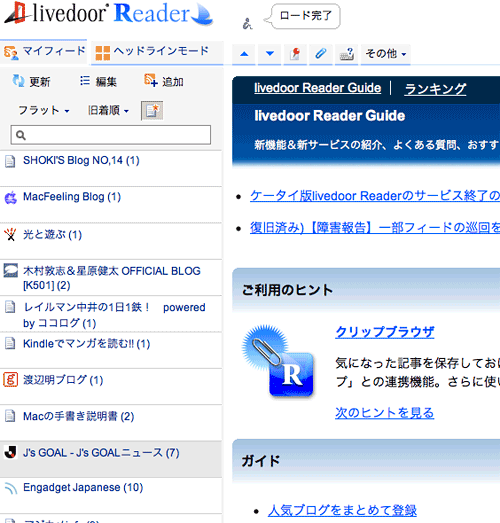
Task: Open Macの手書き説明書 feed
Action: coord(111,423)
